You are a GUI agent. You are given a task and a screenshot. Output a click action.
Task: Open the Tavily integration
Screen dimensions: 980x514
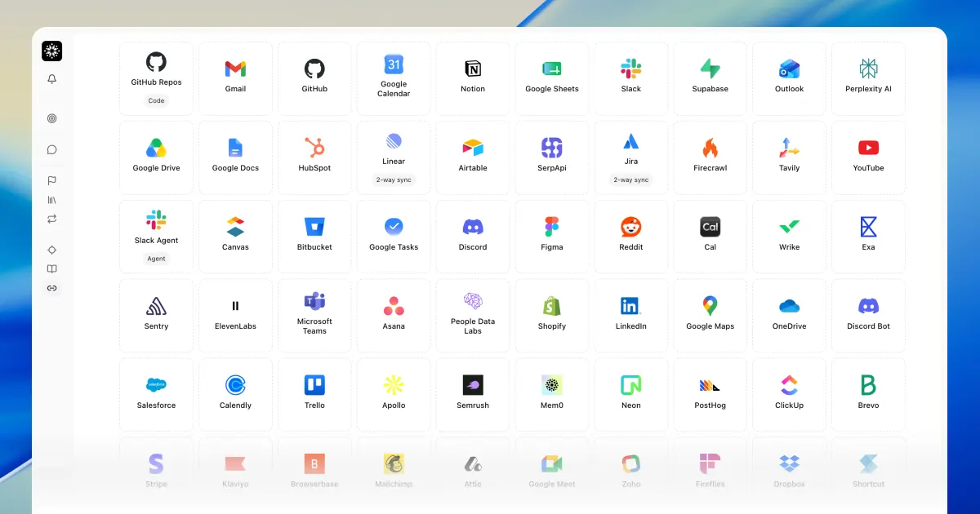coord(790,157)
